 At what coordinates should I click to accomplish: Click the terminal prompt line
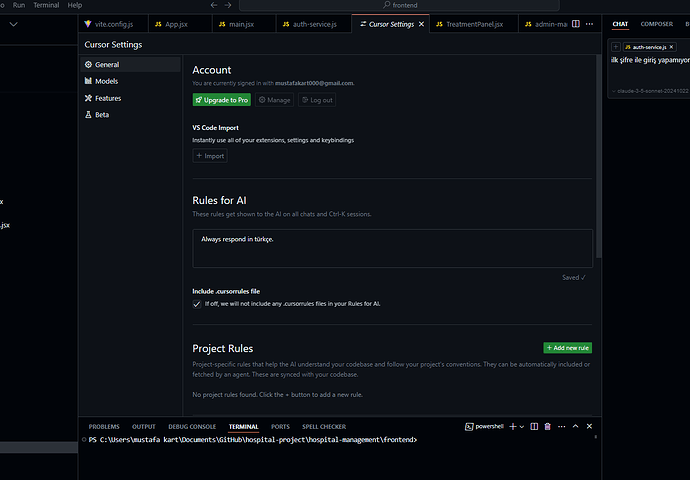point(253,440)
